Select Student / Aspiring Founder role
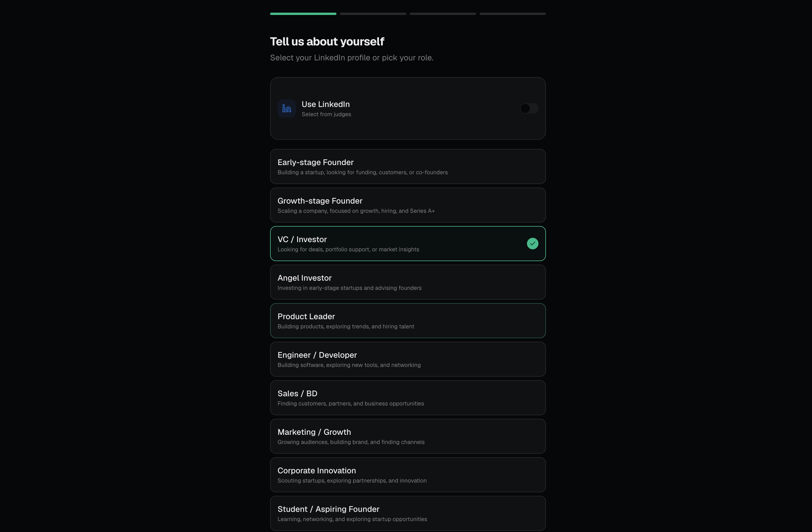Viewport: 812px width, 532px height. tap(408, 513)
